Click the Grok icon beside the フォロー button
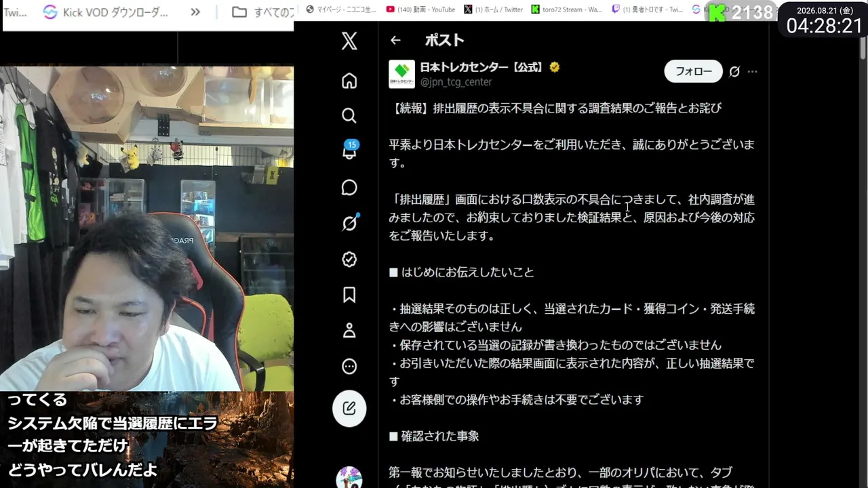Viewport: 868px width, 488px height. (x=734, y=72)
